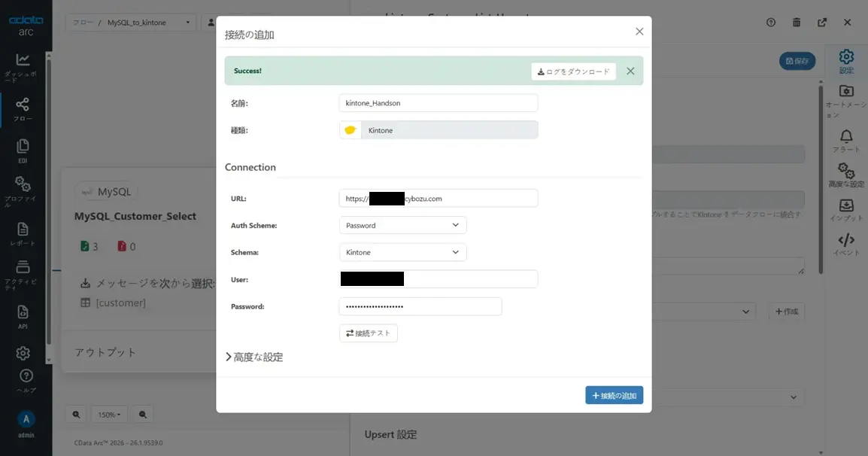Click the アウトプット label on the connector
The width and height of the screenshot is (868, 456).
(x=105, y=352)
